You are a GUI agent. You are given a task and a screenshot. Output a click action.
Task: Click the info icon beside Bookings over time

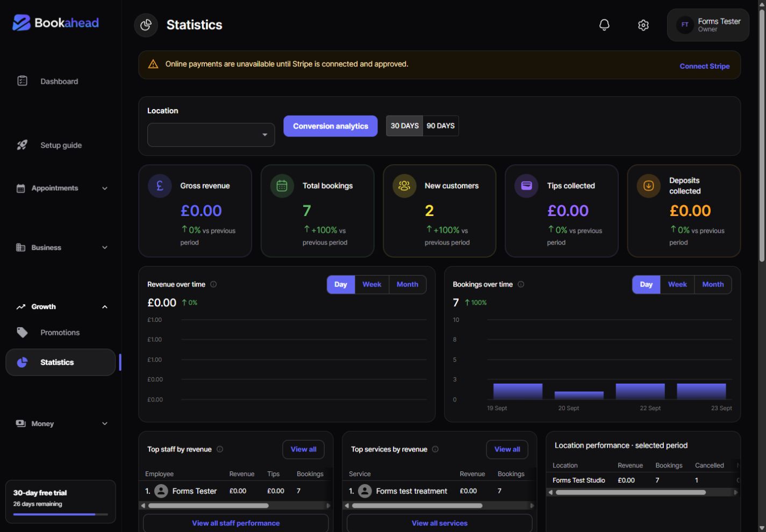click(x=521, y=284)
